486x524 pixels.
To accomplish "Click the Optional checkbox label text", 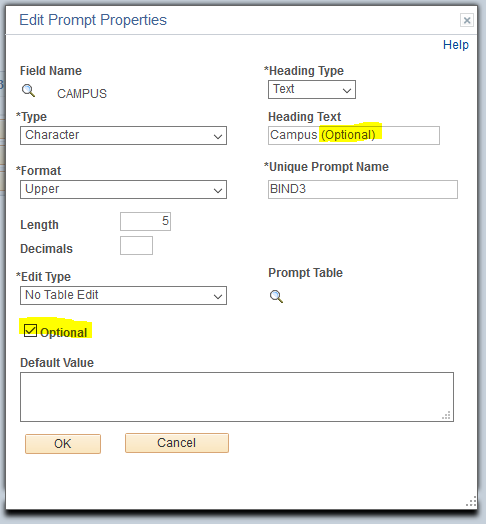I will click(64, 333).
